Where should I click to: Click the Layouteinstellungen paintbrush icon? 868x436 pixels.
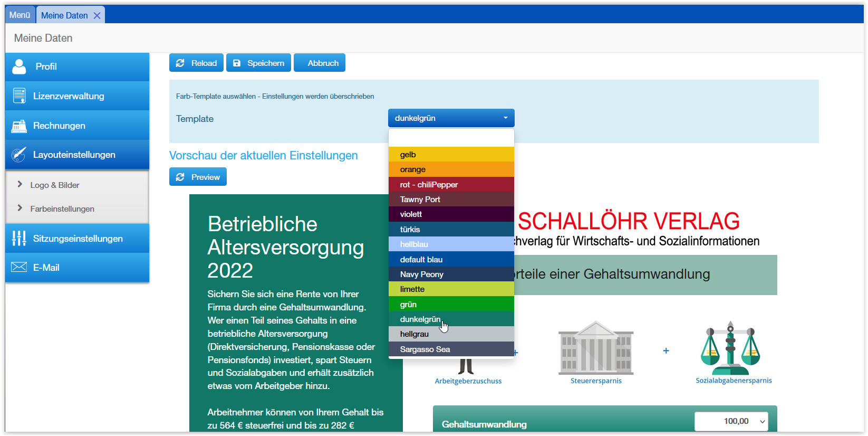[19, 155]
